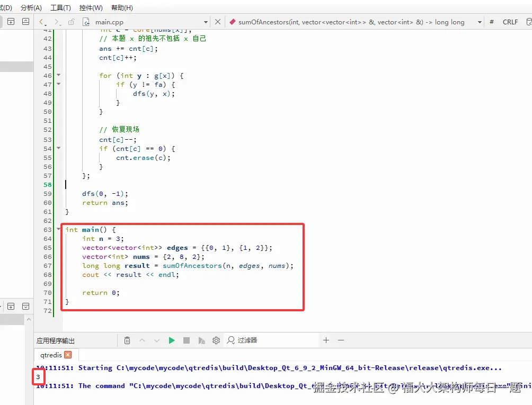Click 'dfs(y, x);' on line 48
532x405 pixels.
pyautogui.click(x=154, y=94)
